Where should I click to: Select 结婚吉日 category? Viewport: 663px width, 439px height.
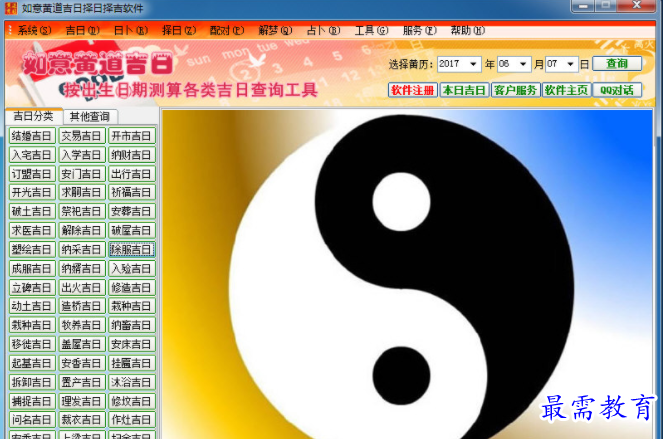pos(32,136)
